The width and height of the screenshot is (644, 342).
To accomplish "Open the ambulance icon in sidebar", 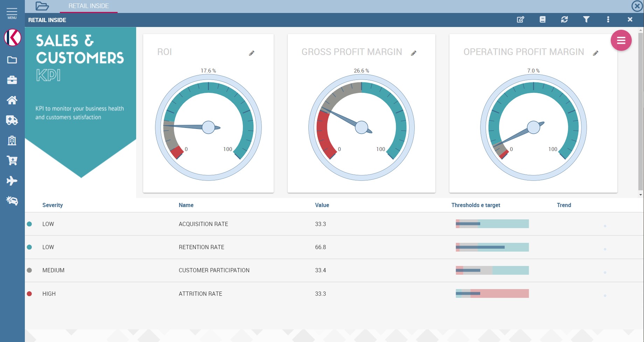I will 12,120.
